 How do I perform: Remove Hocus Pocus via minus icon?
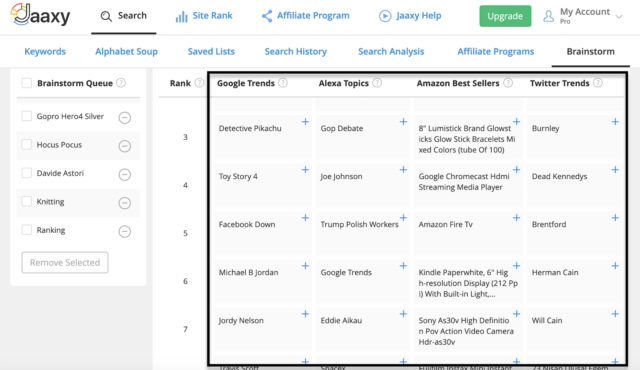(124, 146)
